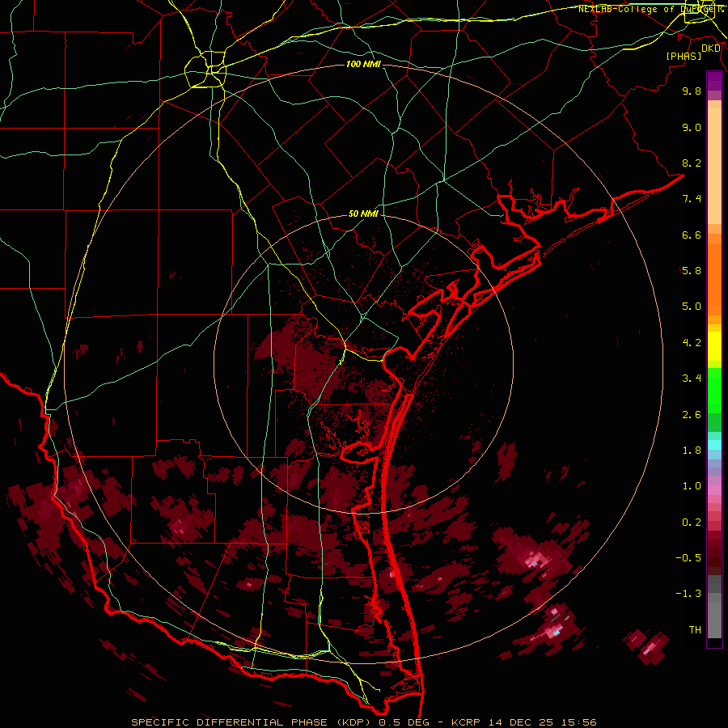Click the 9.8 scale value
Image resolution: width=728 pixels, height=728 pixels.
pos(692,91)
